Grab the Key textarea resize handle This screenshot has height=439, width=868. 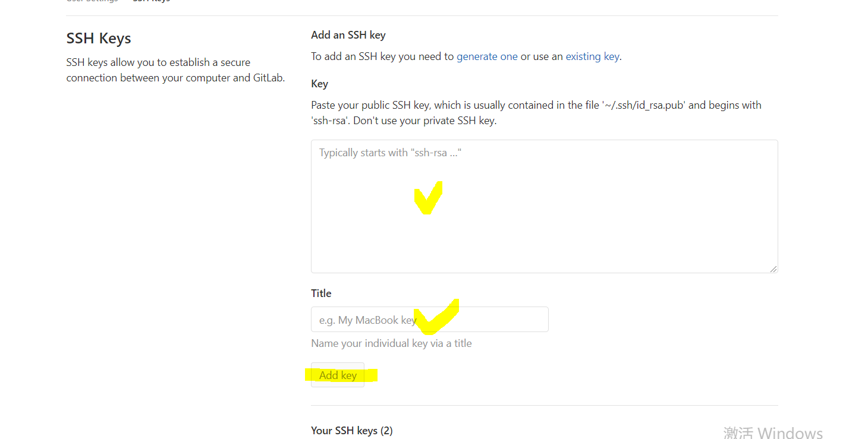(773, 269)
